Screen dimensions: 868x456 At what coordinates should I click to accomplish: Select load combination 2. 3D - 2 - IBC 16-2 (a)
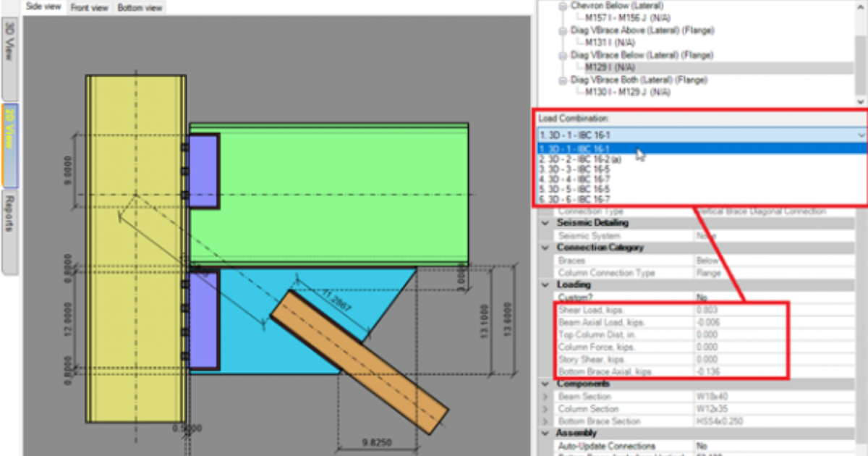[x=615, y=158]
